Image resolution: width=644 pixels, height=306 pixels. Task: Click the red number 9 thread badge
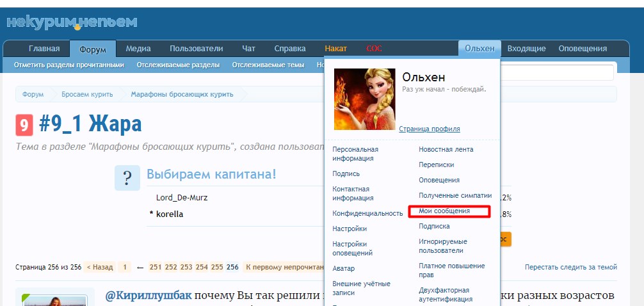pos(24,125)
